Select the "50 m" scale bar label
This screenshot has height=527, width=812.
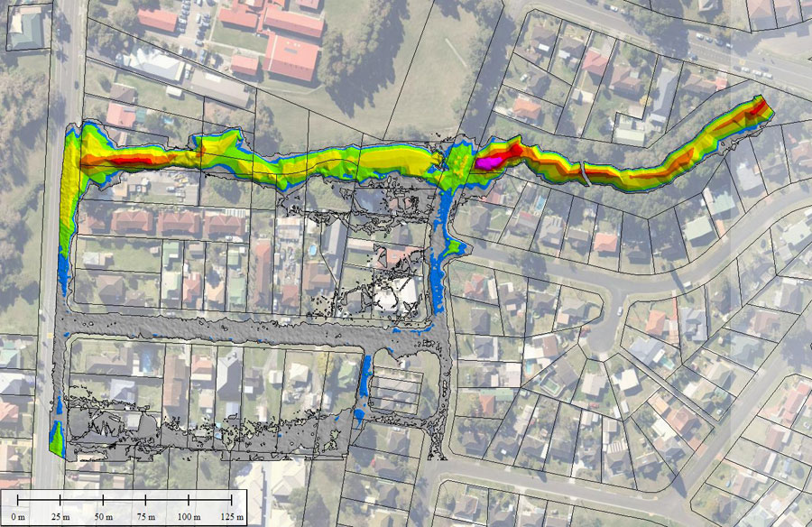[104, 517]
